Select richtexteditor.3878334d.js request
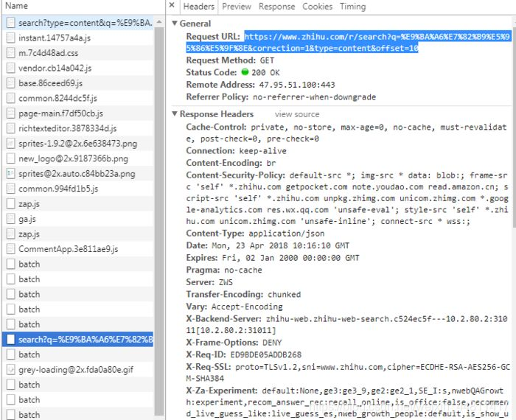The width and height of the screenshot is (516, 420). click(x=78, y=128)
